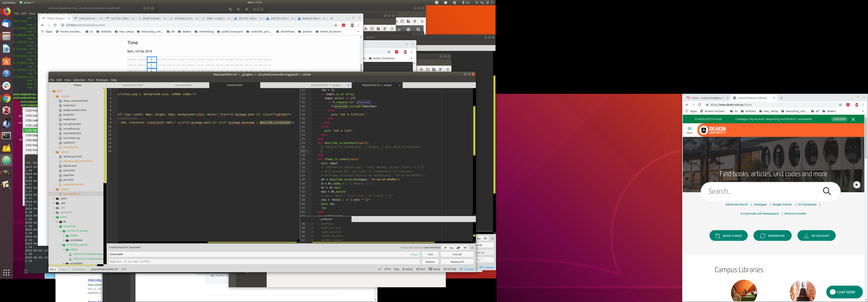This screenshot has width=868, height=302.
Task: Click the 4 updates package icon
Action: [x=461, y=269]
